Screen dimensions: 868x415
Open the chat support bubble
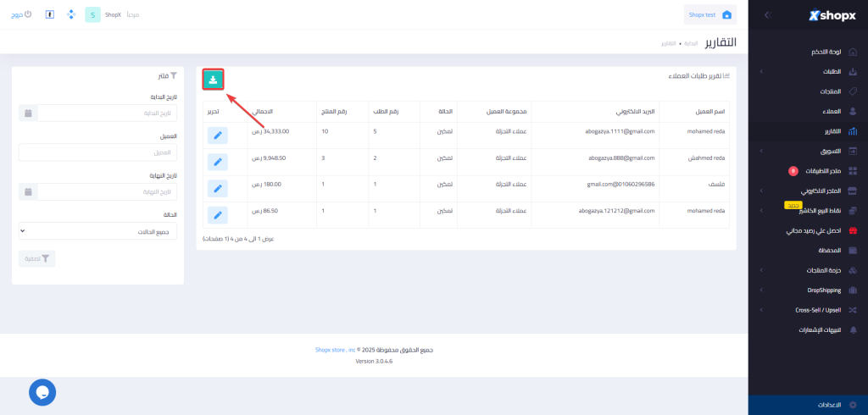[42, 391]
